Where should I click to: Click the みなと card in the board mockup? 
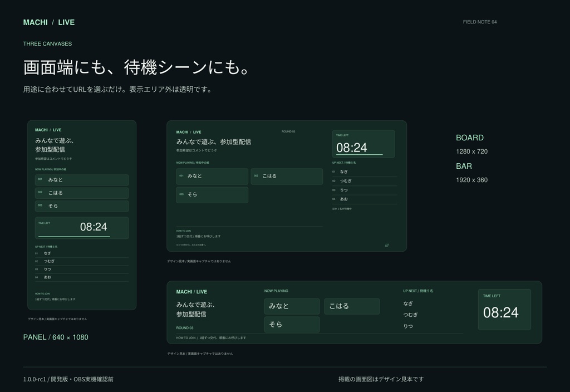tap(212, 177)
